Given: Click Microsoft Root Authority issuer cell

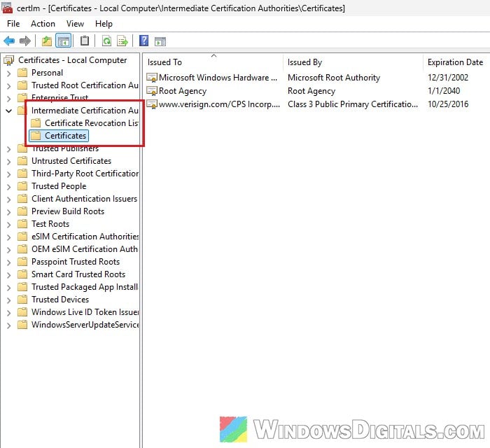Looking at the screenshot, I should (334, 78).
